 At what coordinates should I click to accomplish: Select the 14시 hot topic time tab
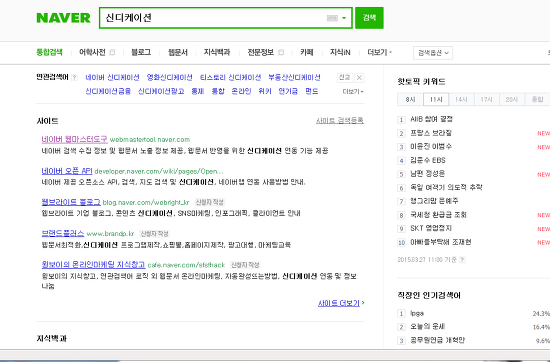[461, 99]
